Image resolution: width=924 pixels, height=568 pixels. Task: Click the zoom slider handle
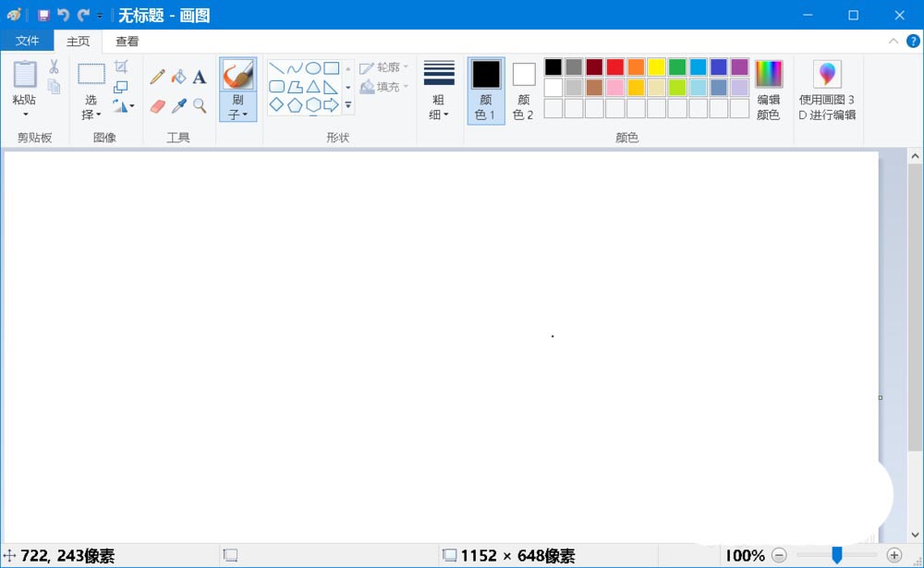(836, 554)
